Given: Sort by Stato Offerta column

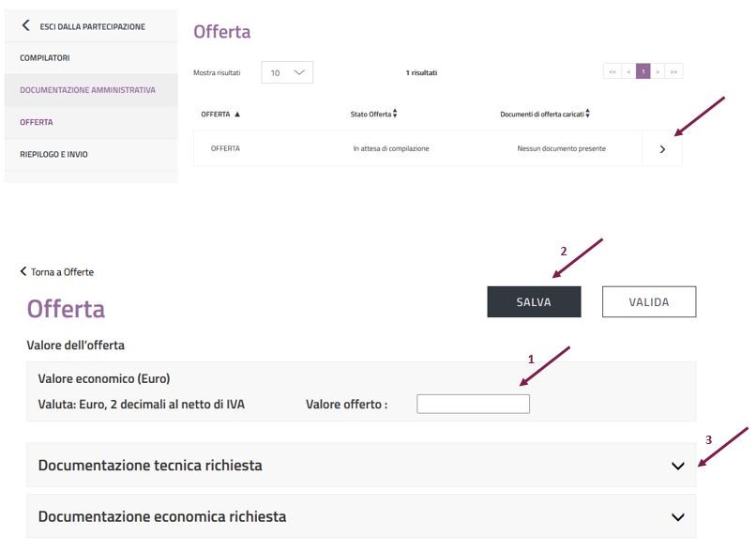Looking at the screenshot, I should [395, 115].
